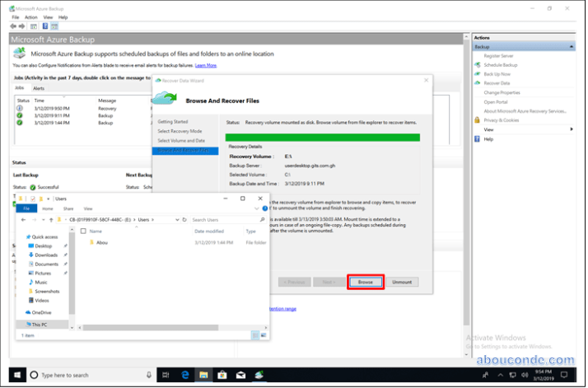Viewport: 588px width, 388px height.
Task: Click the blue Help icon in toolbar
Action: pyautogui.click(x=45, y=26)
